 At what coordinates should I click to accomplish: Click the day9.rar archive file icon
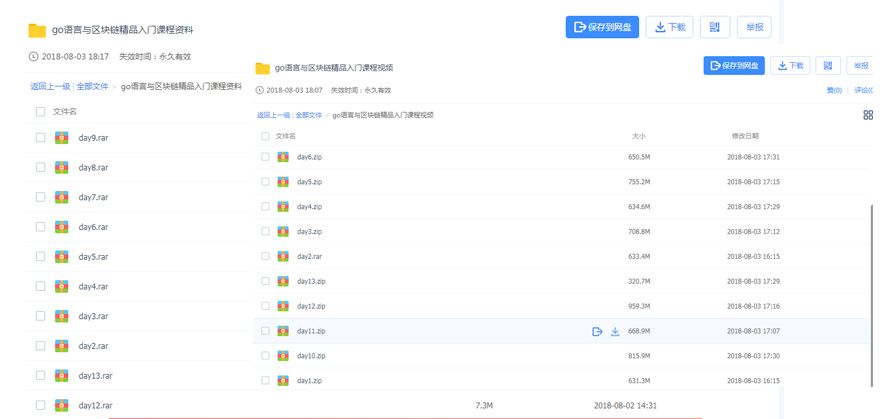61,138
